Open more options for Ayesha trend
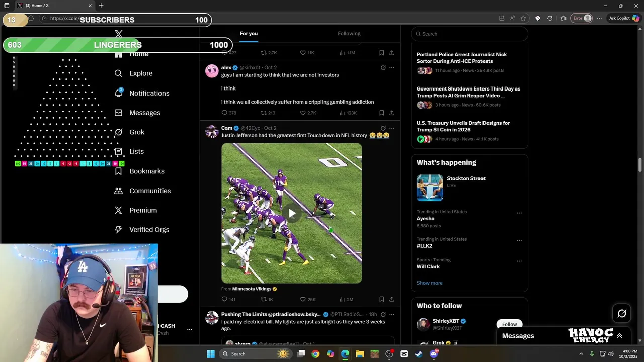 519,213
